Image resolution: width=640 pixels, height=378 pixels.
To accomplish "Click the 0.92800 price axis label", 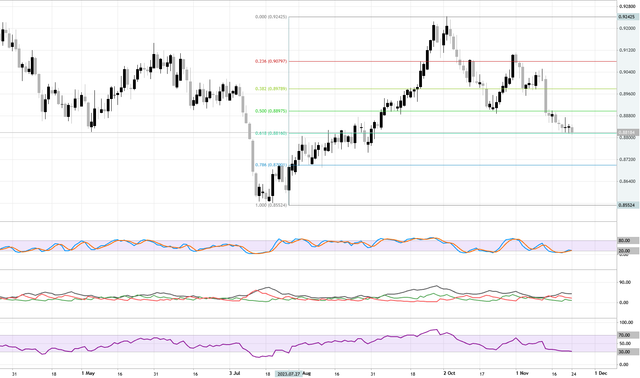I will tap(627, 6).
